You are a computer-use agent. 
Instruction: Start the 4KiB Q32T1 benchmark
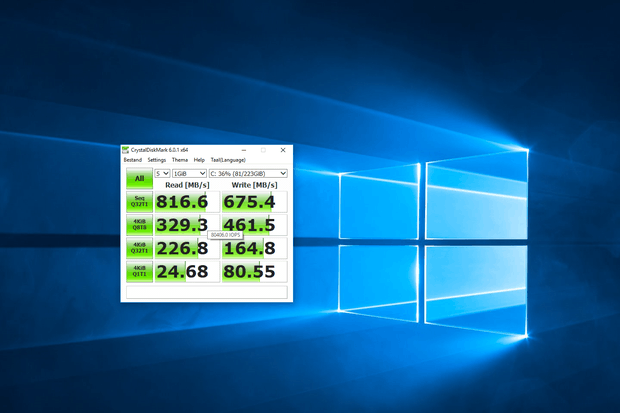click(x=139, y=248)
